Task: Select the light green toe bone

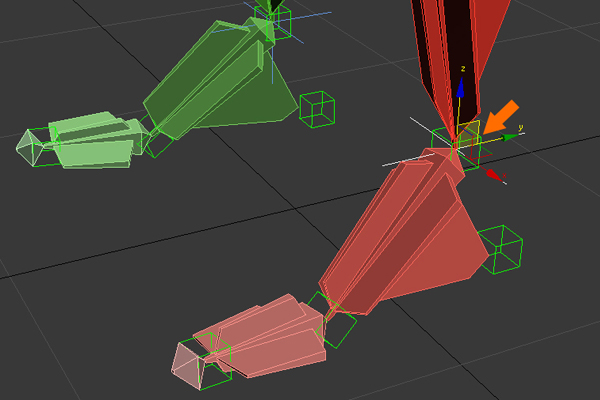Action: (96, 140)
